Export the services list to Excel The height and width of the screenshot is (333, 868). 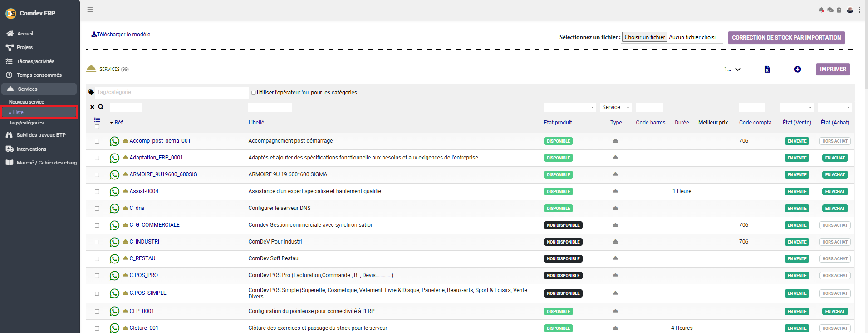click(x=767, y=69)
